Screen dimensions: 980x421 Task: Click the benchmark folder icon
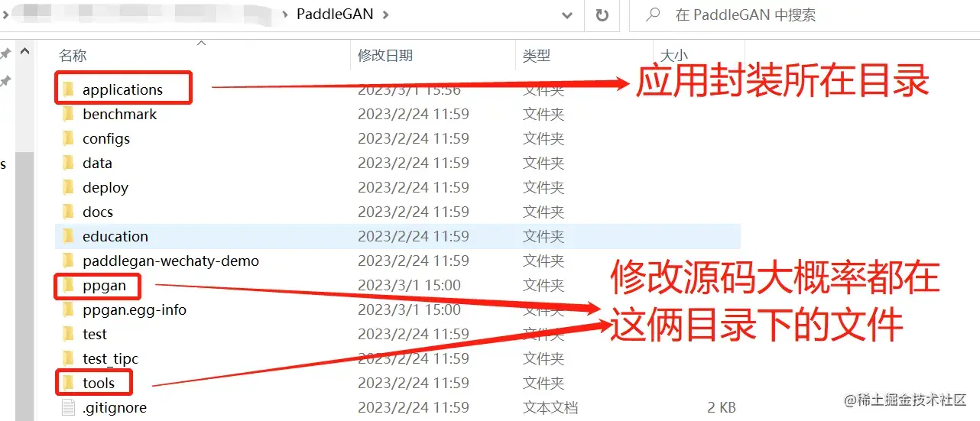[x=69, y=115]
